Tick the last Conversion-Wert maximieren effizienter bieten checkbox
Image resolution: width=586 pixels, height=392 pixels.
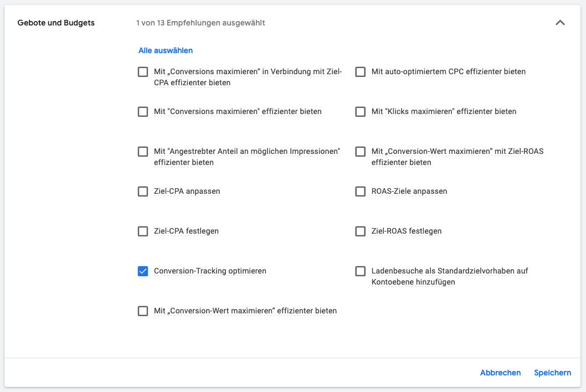(x=143, y=311)
